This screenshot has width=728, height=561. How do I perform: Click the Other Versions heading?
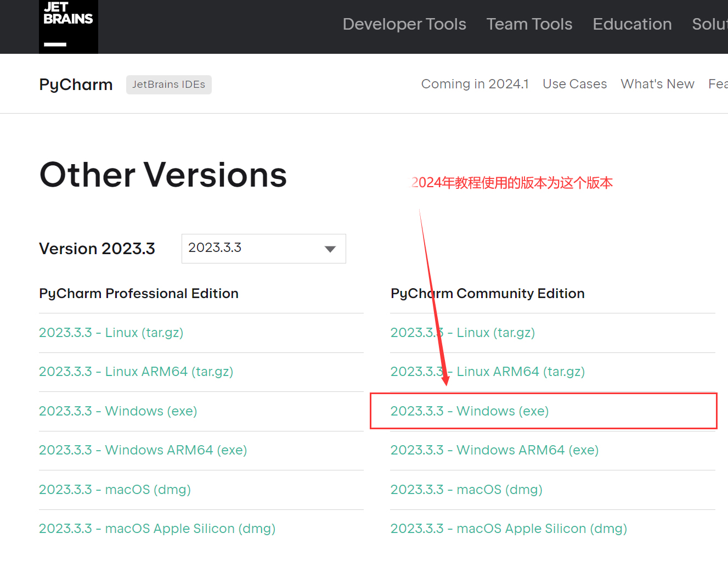click(x=163, y=175)
